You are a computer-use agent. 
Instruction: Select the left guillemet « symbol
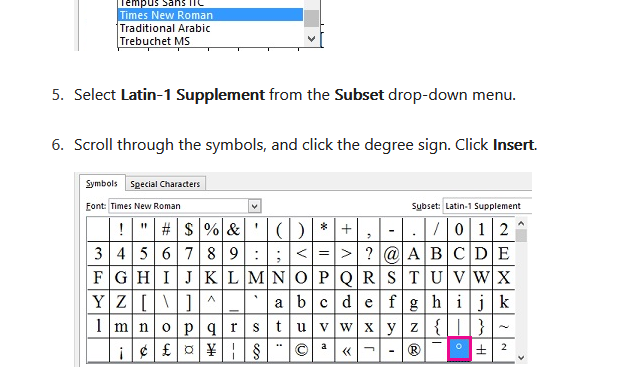346,350
